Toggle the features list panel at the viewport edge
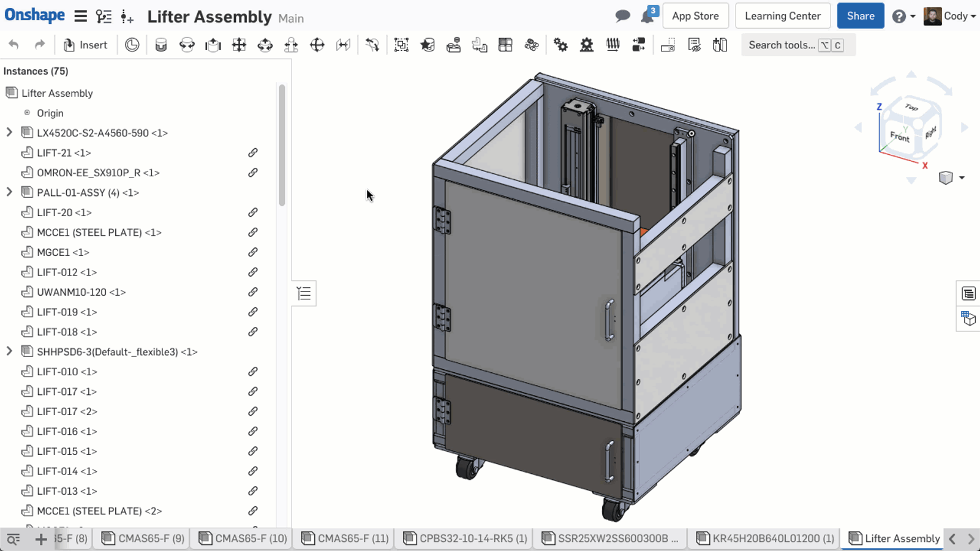The height and width of the screenshot is (551, 980). [304, 294]
